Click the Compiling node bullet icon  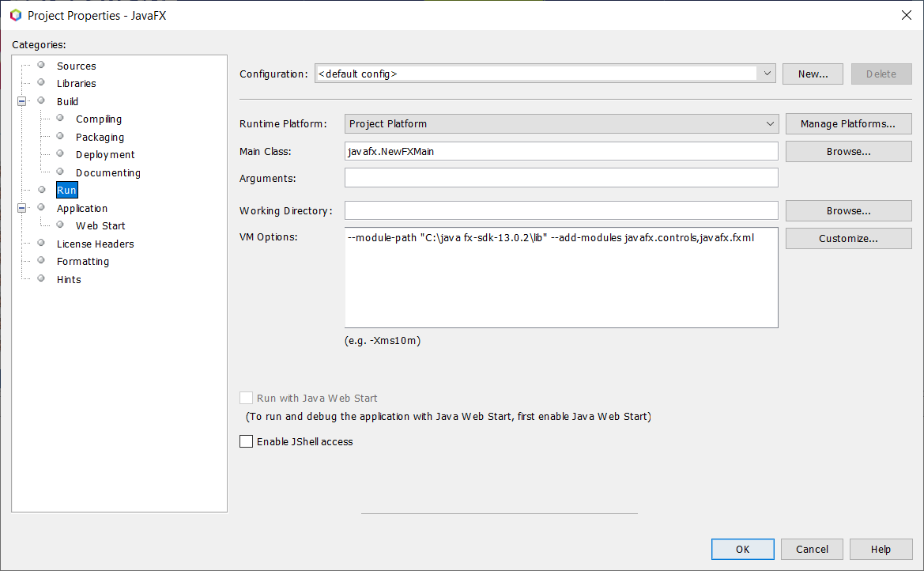(60, 118)
